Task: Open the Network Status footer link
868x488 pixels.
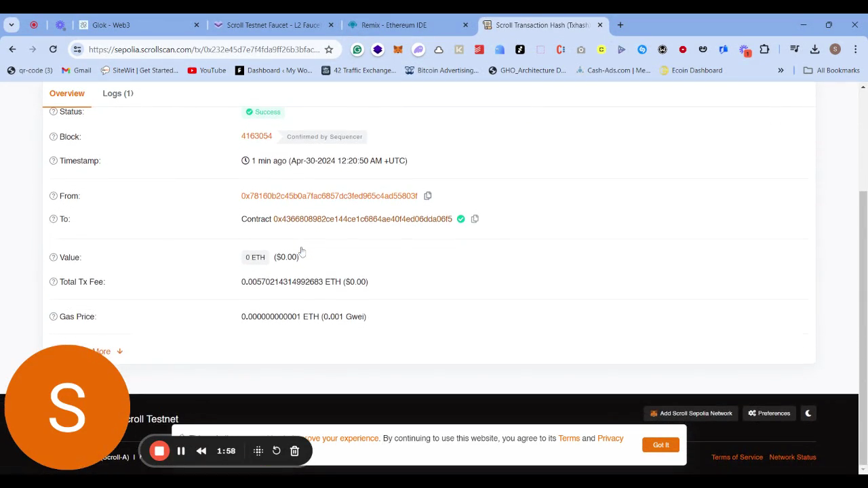Action: click(x=793, y=457)
